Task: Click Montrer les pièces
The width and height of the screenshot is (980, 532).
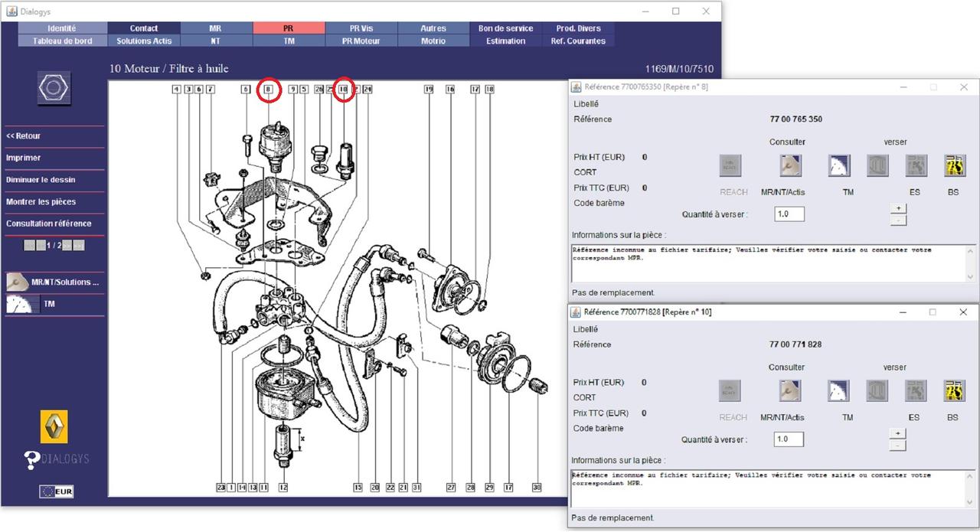Action: [41, 201]
